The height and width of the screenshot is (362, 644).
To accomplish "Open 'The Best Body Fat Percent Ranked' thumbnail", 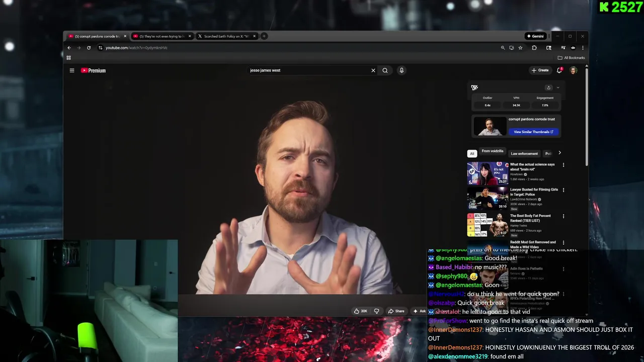I will click(x=488, y=224).
